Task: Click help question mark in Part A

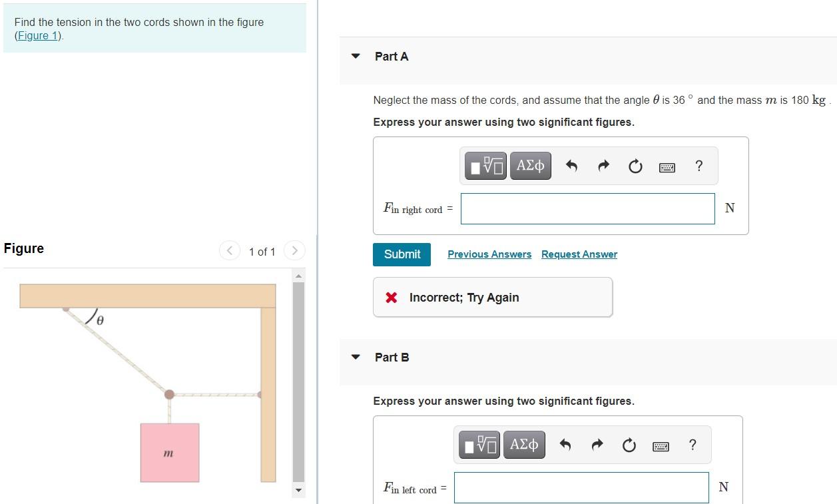Action: (x=698, y=166)
